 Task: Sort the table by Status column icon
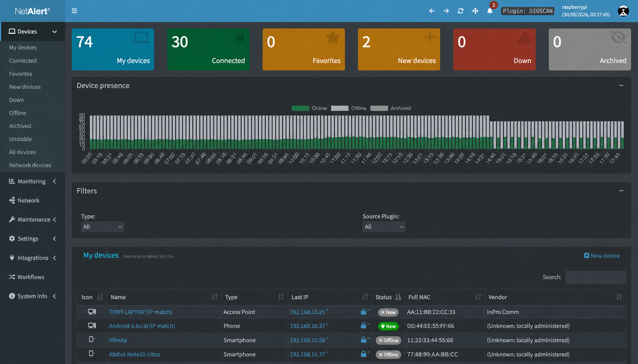coord(398,297)
